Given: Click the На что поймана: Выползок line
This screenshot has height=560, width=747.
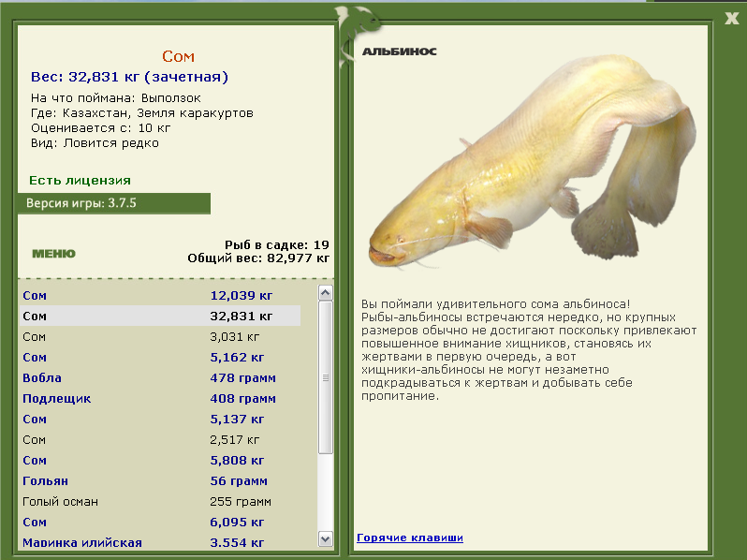Looking at the screenshot, I should (x=116, y=98).
